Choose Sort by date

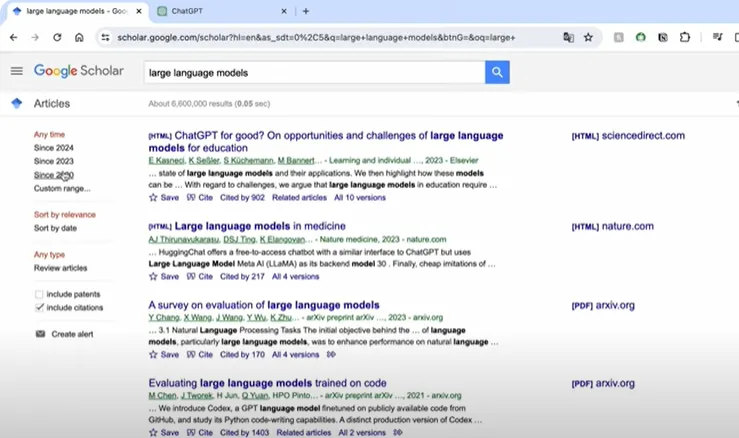(55, 228)
